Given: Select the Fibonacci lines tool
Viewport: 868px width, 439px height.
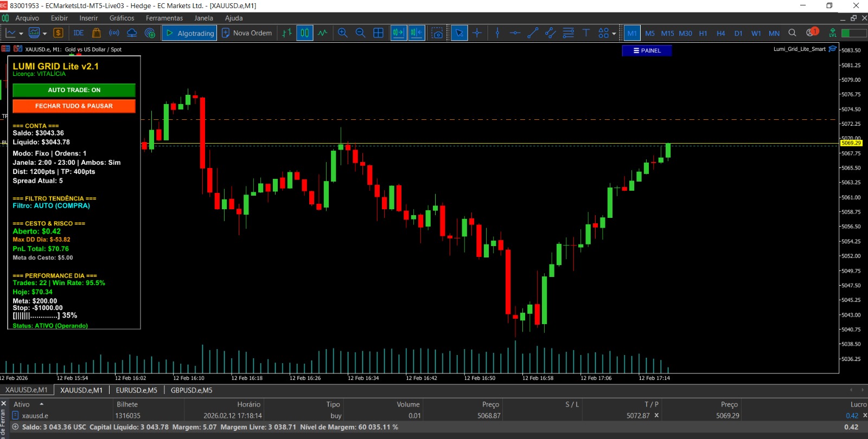Looking at the screenshot, I should (568, 33).
